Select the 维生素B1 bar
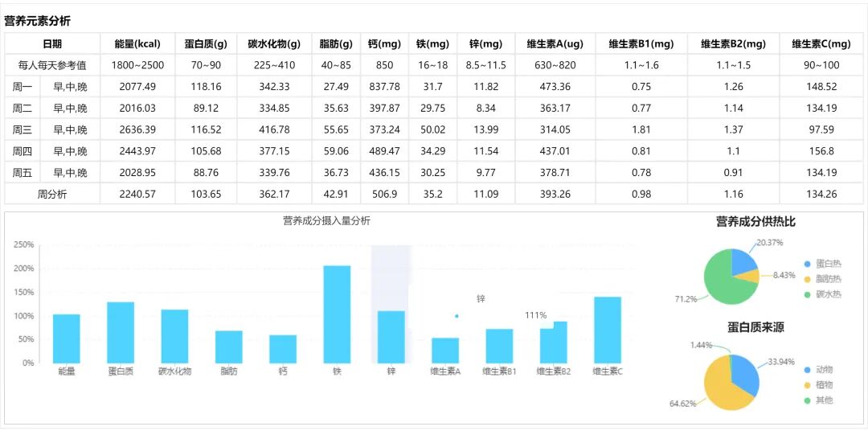Viewport: 868px width, 435px height. point(500,346)
